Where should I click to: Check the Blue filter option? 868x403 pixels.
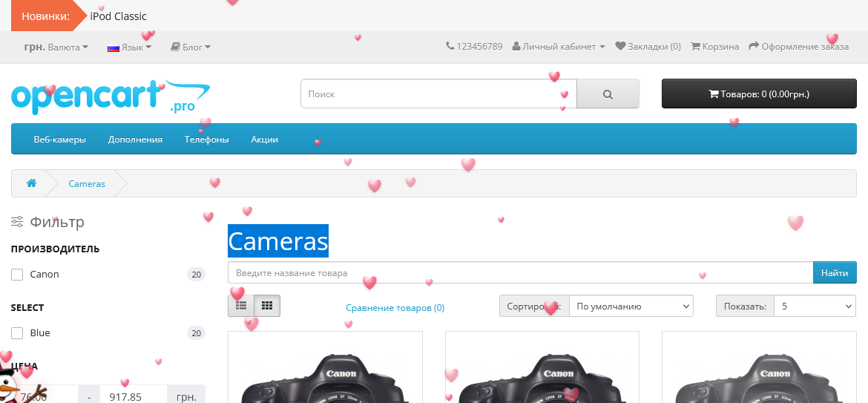17,333
